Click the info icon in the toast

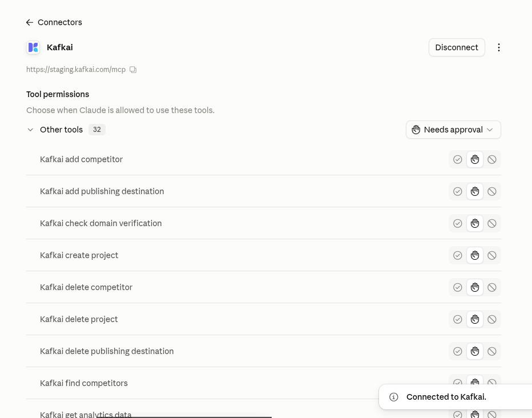coord(393,397)
